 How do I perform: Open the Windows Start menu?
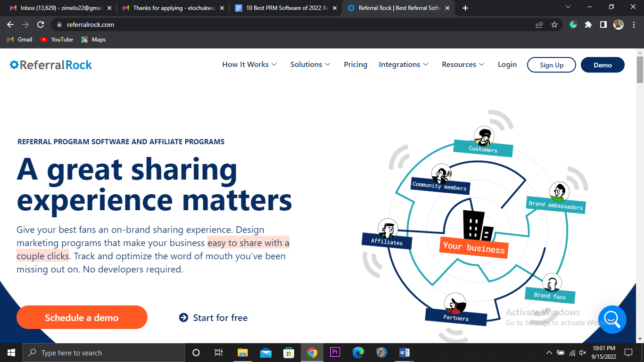[x=11, y=353]
